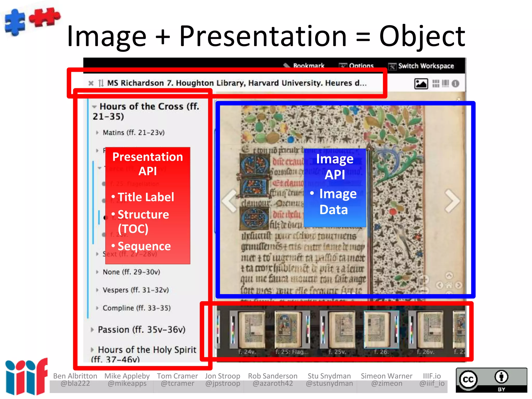This screenshot has width=532, height=399.
Task: Pan the image right
Action: (x=459, y=285)
